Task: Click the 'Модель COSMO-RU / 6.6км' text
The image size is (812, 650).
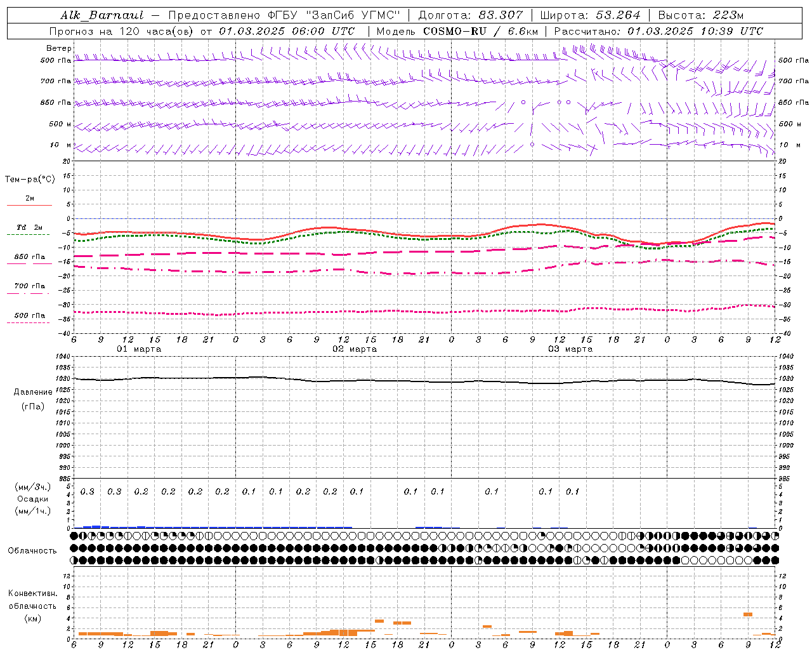Action: (457, 31)
